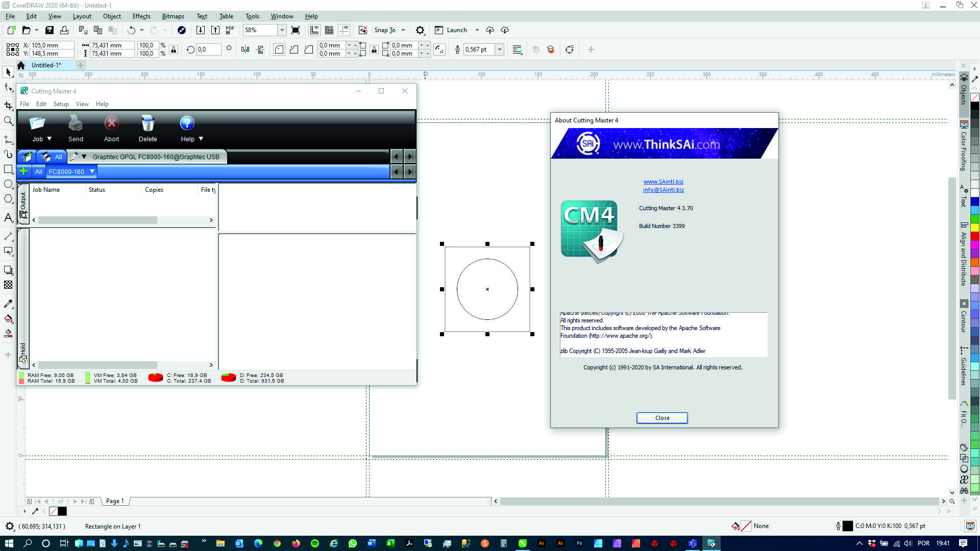Open the www.SAintl.biz link

pyautogui.click(x=663, y=182)
